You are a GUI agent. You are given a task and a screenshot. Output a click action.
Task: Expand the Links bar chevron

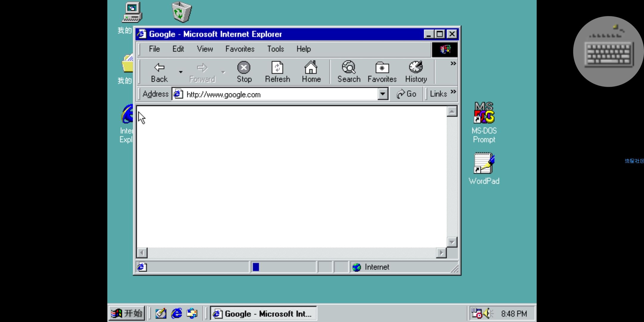(x=453, y=92)
